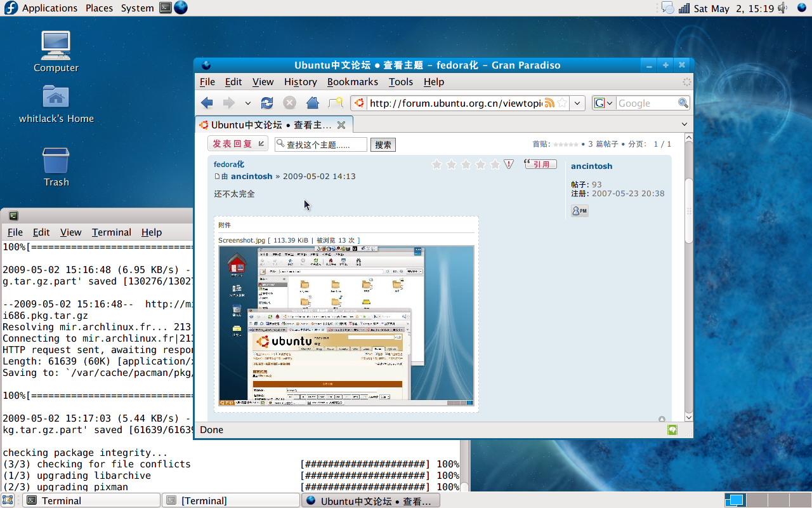This screenshot has height=508, width=812.
Task: Click the new bookmark star-page icon
Action: [x=335, y=103]
